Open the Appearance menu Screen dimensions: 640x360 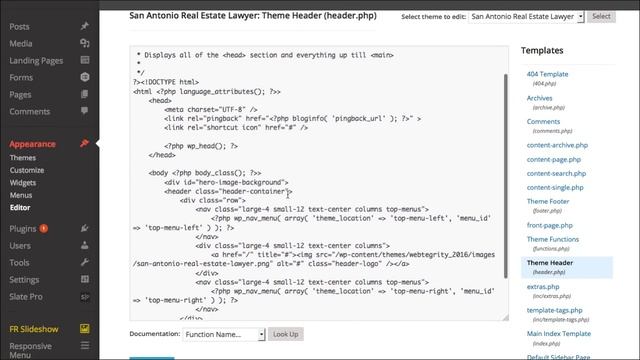(x=32, y=144)
